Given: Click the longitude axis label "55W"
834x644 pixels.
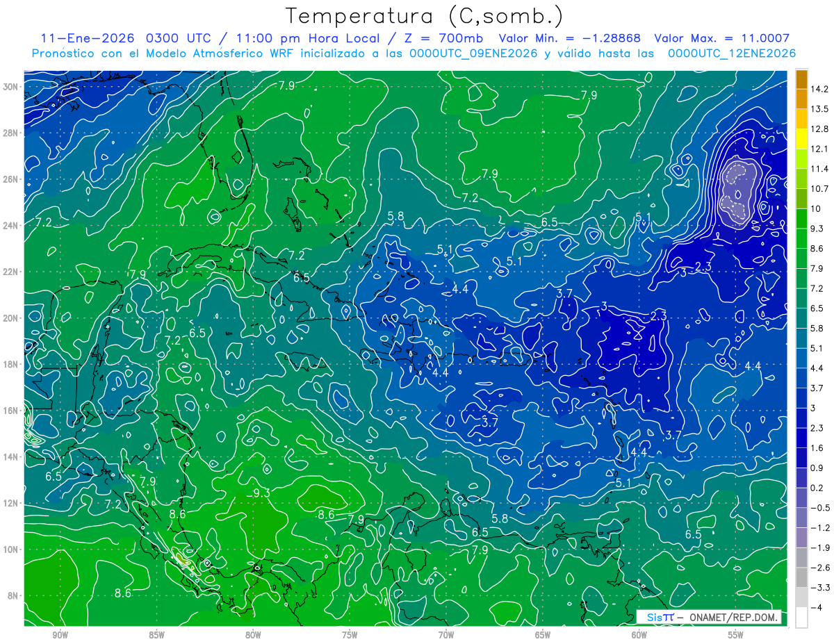Looking at the screenshot, I should [x=736, y=635].
